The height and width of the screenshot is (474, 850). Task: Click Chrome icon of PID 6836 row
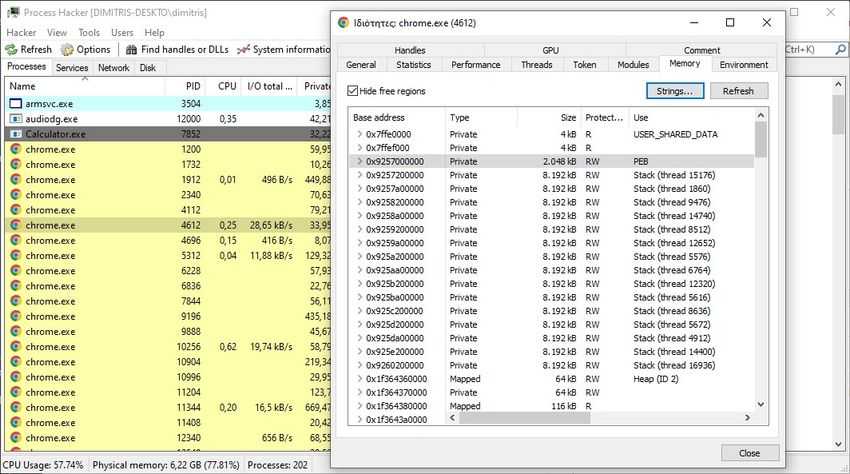(x=16, y=286)
